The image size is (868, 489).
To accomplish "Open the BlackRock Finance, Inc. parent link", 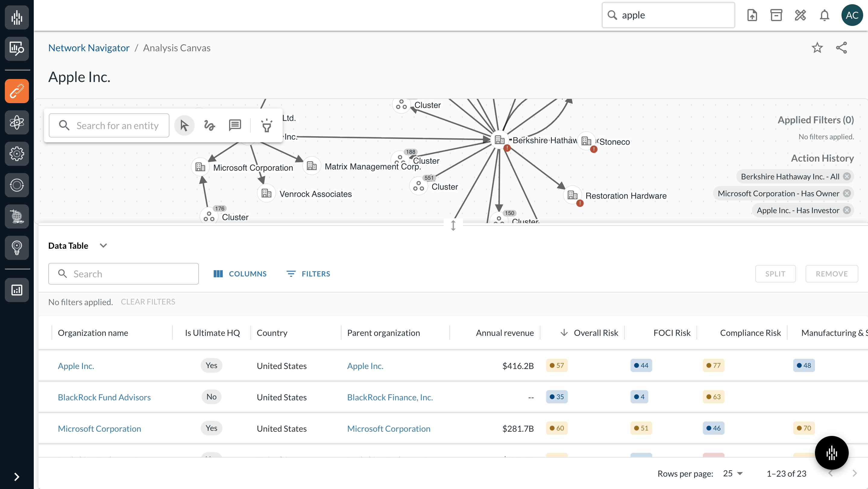I will tap(390, 397).
